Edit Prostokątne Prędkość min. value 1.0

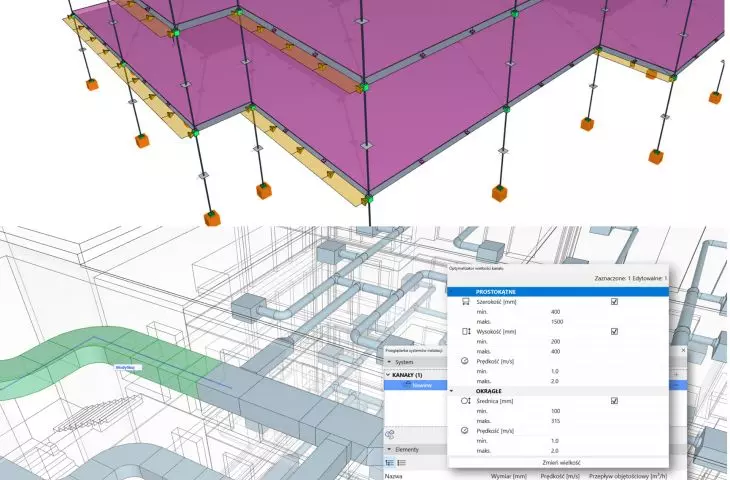tap(554, 372)
